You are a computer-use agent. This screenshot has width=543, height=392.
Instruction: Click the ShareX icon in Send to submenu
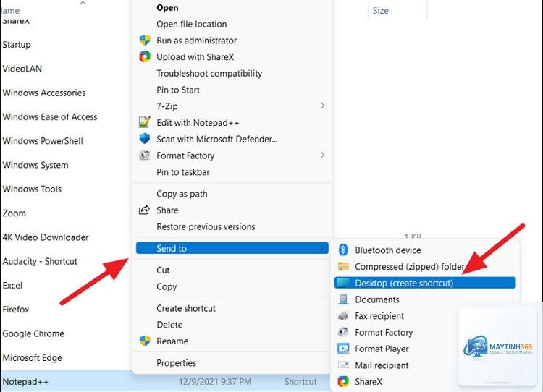[x=343, y=381]
